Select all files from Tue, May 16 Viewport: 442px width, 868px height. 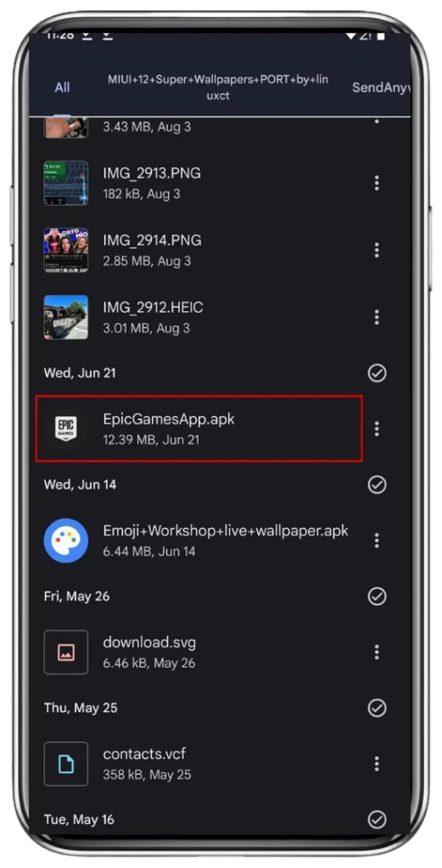pos(378,820)
